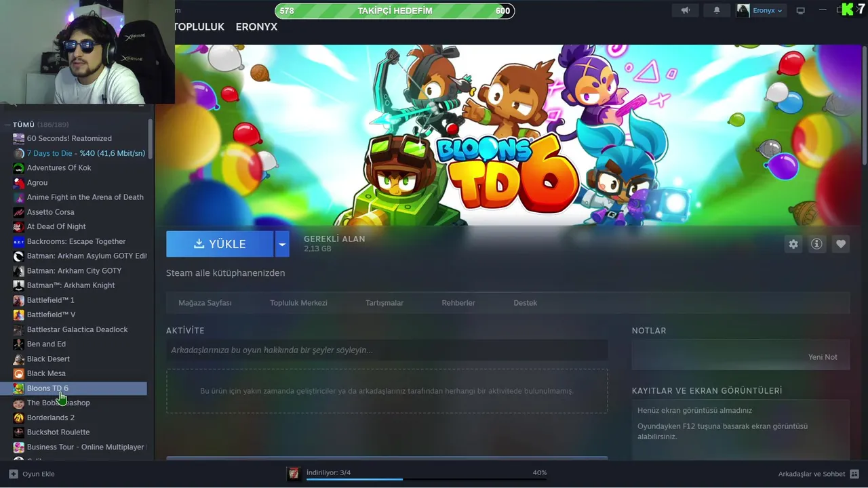Open game info icon
This screenshot has height=488, width=868.
(816, 244)
